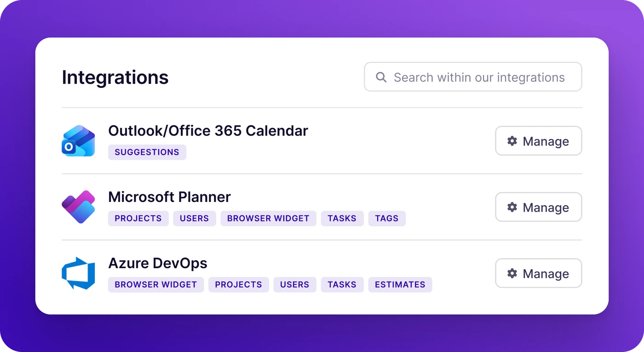
Task: Click the Microsoft Planner logo icon
Action: (78, 207)
